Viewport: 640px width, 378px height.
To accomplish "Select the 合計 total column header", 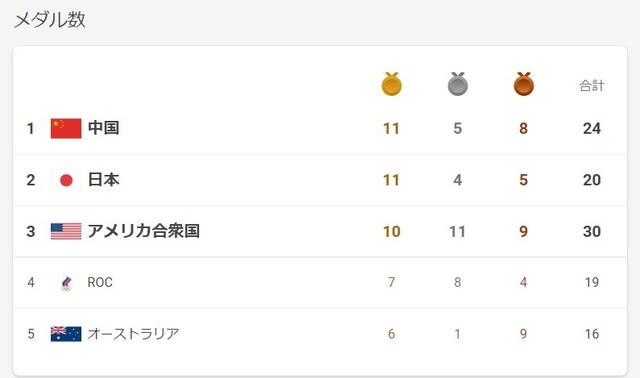I will (592, 86).
